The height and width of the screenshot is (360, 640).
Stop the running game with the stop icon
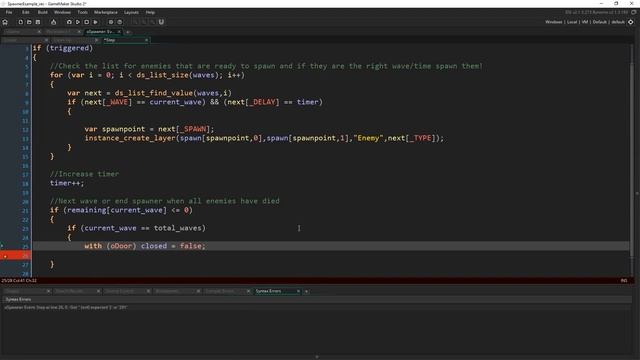(87, 22)
